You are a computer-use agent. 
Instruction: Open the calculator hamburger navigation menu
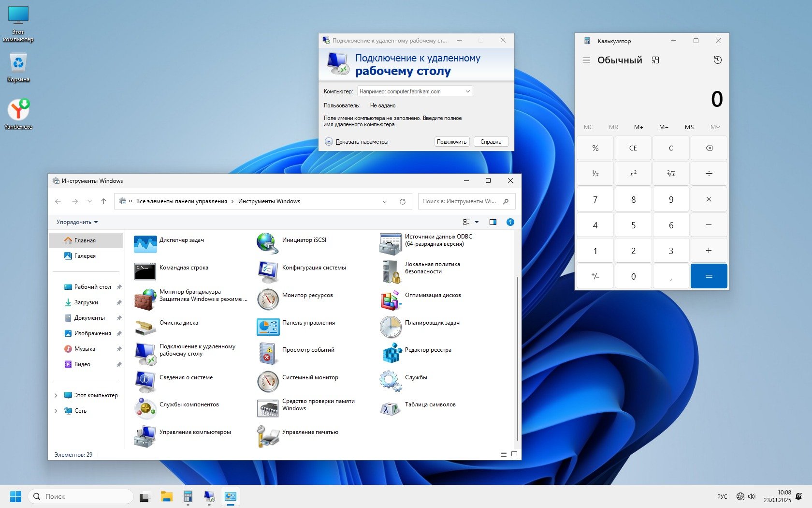(586, 60)
